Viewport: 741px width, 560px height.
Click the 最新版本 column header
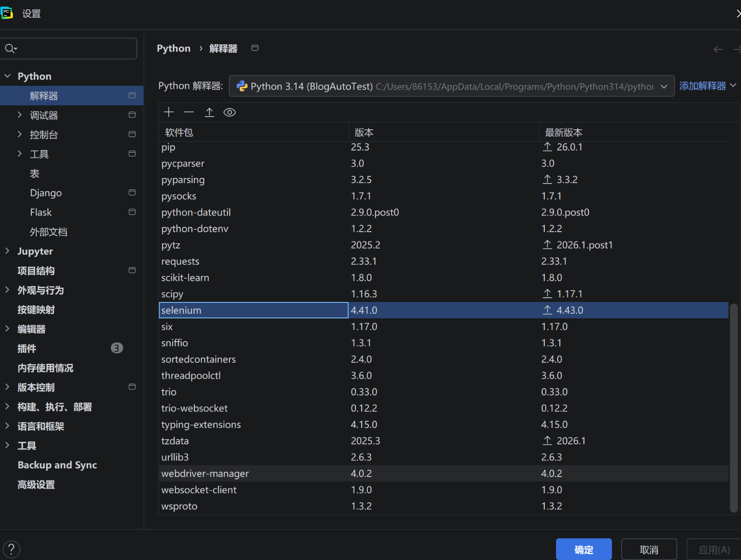coord(633,132)
